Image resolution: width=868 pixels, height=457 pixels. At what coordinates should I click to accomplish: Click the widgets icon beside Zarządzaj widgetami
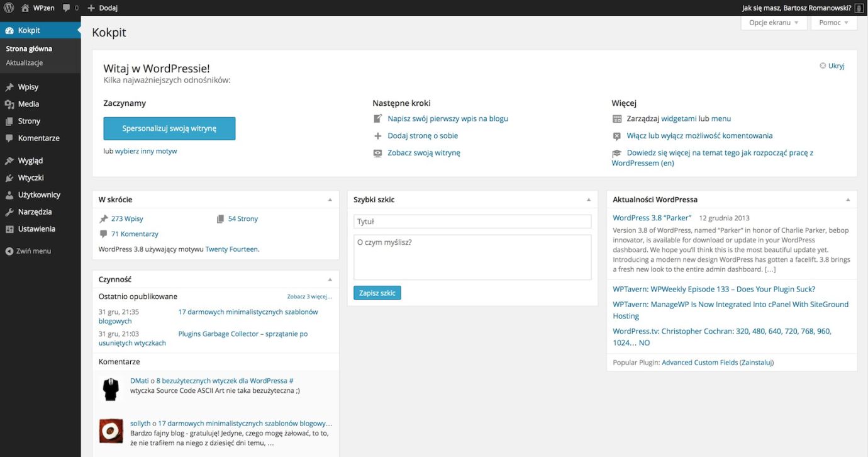[617, 118]
